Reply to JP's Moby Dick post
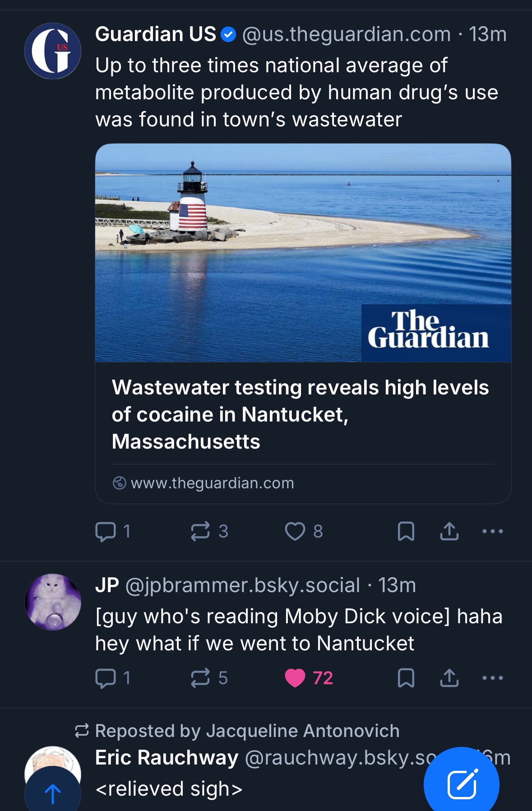532x811 pixels. tap(106, 678)
